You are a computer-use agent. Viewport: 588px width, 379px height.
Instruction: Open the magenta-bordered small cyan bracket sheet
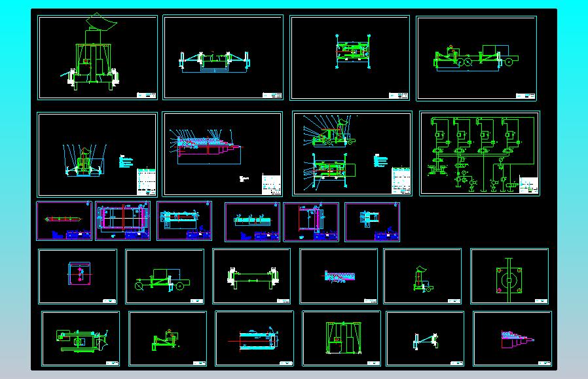point(373,222)
